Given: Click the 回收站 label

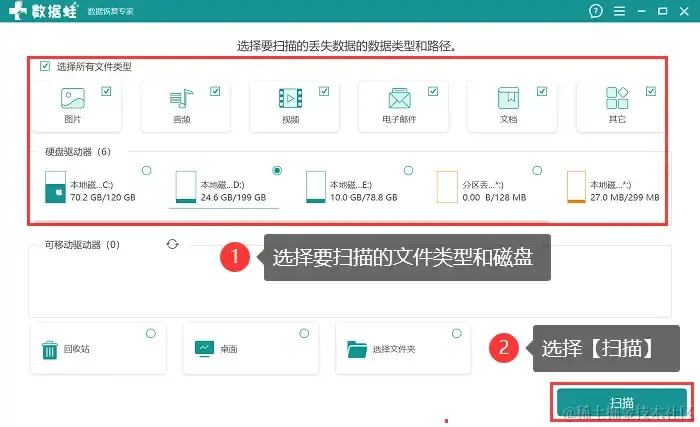Looking at the screenshot, I should tap(76, 349).
